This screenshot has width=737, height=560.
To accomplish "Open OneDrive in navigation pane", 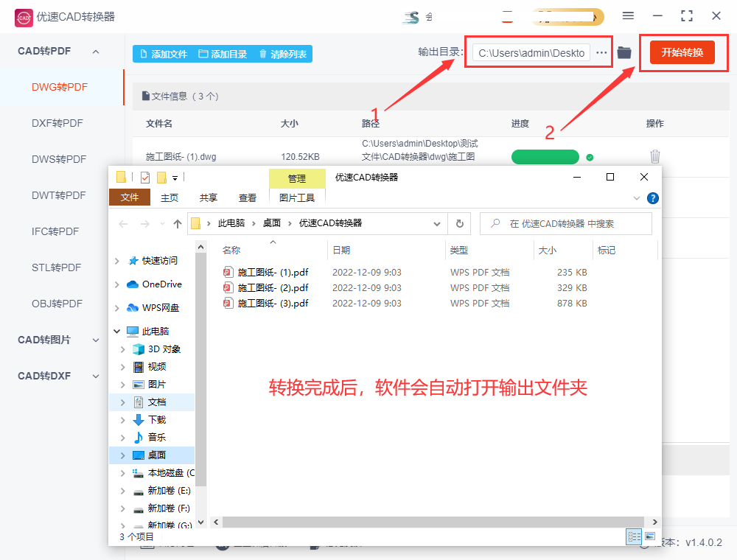I will pyautogui.click(x=161, y=284).
